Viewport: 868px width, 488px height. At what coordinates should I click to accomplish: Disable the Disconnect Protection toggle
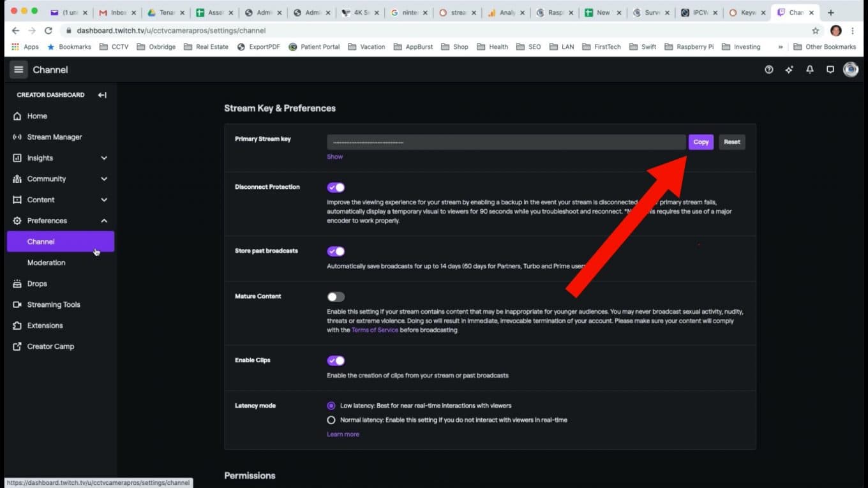[336, 188]
